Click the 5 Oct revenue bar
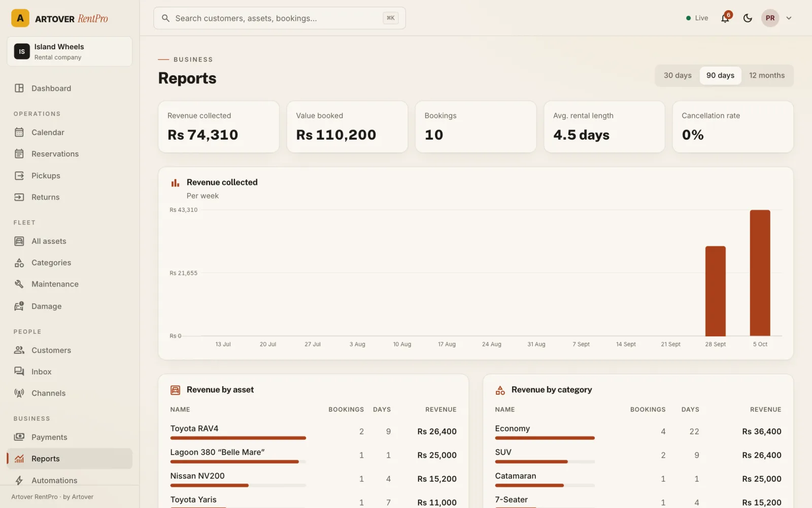Viewport: 812px width, 508px height. [760, 273]
